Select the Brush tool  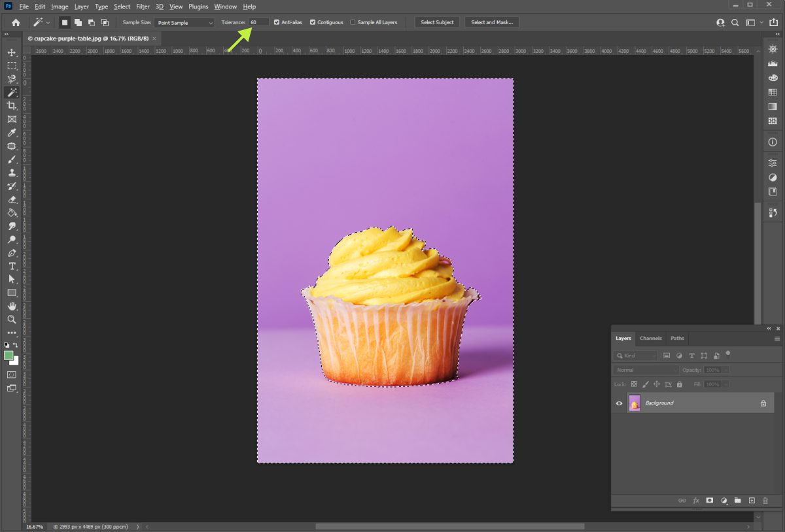click(12, 159)
